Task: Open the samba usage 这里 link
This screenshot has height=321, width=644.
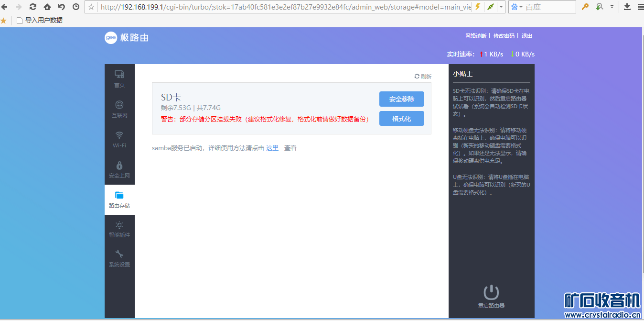Action: [x=272, y=148]
